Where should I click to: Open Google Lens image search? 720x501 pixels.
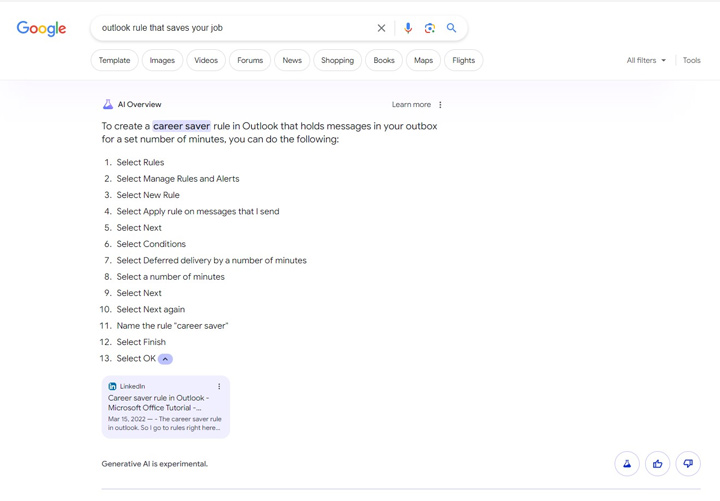(430, 28)
